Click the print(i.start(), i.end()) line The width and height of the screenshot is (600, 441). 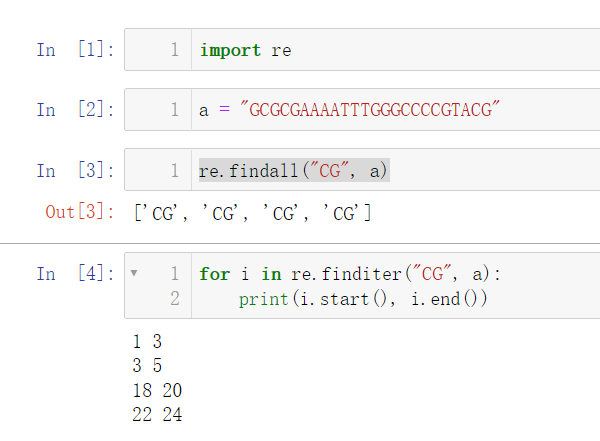pos(362,299)
